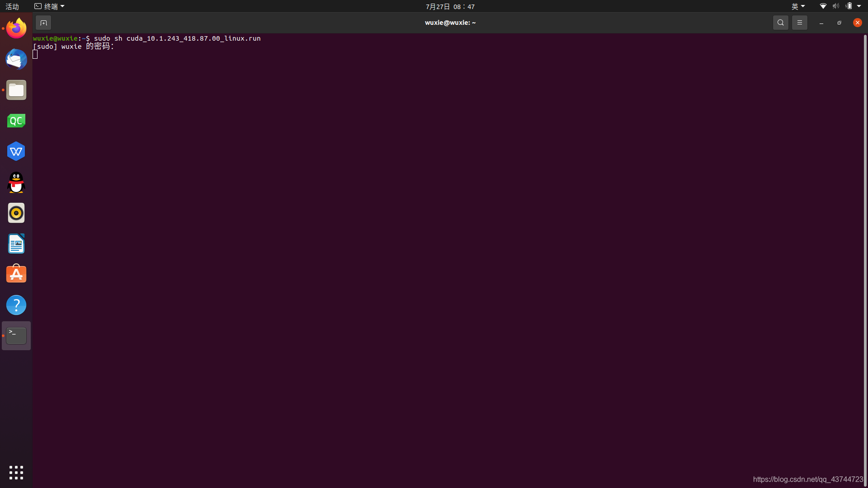Launch Thunderbird mail client

[16, 59]
